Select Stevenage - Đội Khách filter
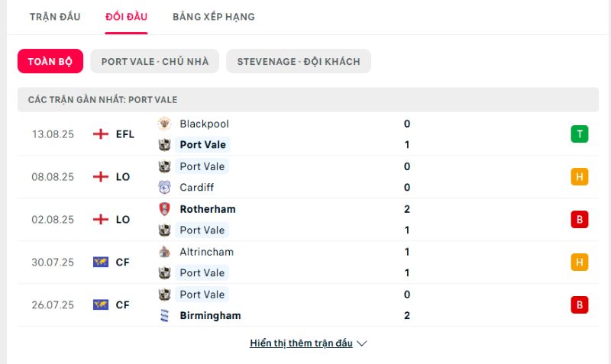This screenshot has height=364, width=611. [299, 61]
